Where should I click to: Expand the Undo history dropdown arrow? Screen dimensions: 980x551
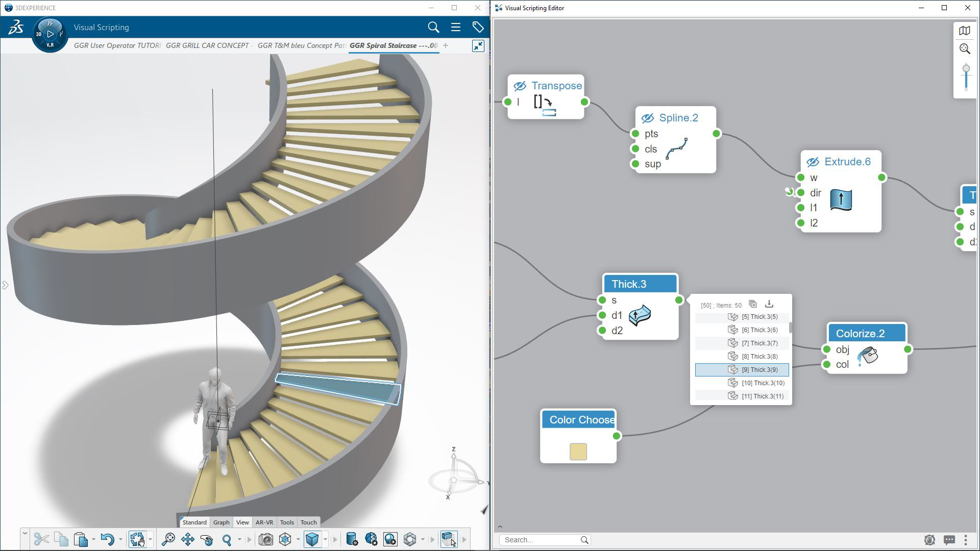point(120,539)
